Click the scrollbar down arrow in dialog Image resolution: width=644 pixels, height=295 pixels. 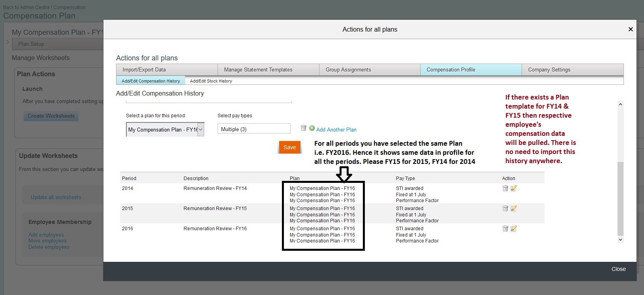pos(620,240)
